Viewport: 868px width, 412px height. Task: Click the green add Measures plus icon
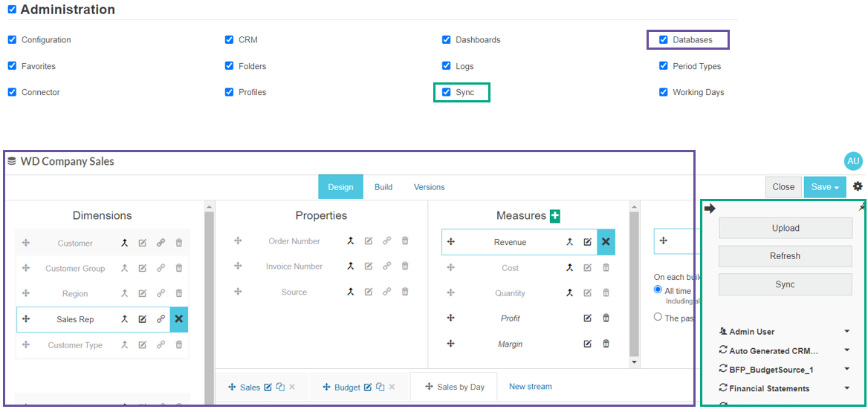point(555,216)
